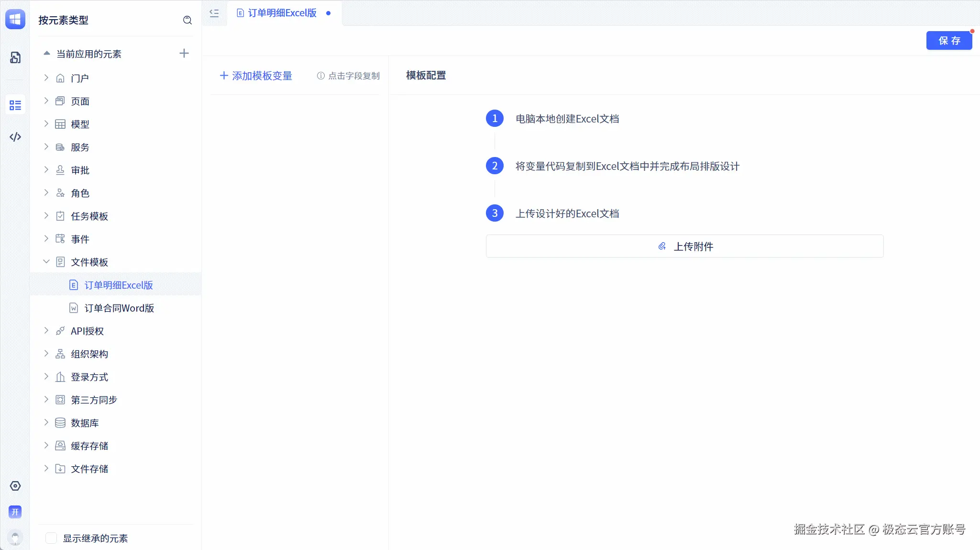This screenshot has width=980, height=550.
Task: Open the code editor icon in sidebar
Action: [x=15, y=137]
